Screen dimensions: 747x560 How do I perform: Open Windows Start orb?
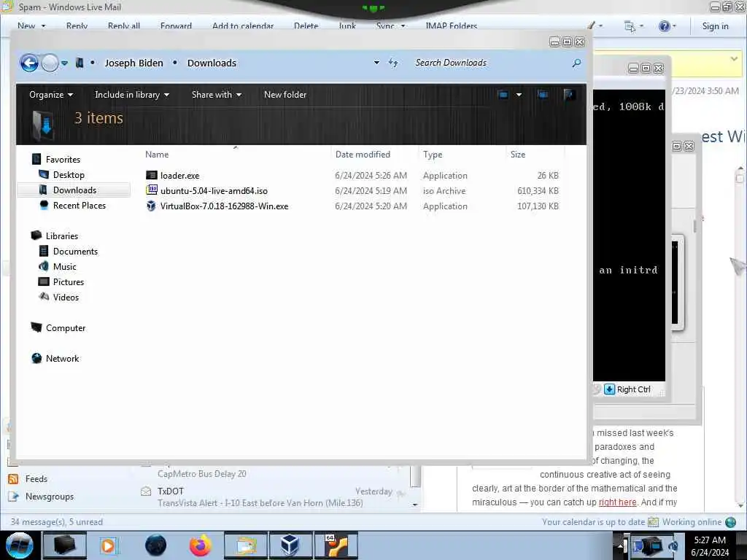20,545
